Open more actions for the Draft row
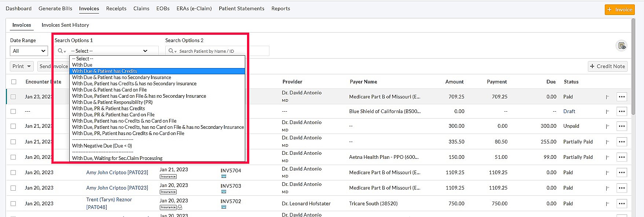Image resolution: width=644 pixels, height=217 pixels. pos(622,111)
